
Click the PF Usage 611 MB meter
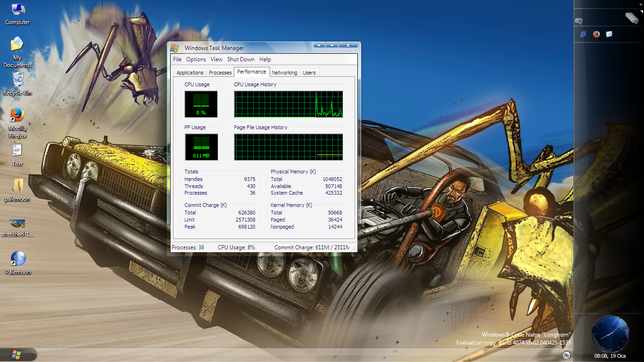(x=201, y=147)
